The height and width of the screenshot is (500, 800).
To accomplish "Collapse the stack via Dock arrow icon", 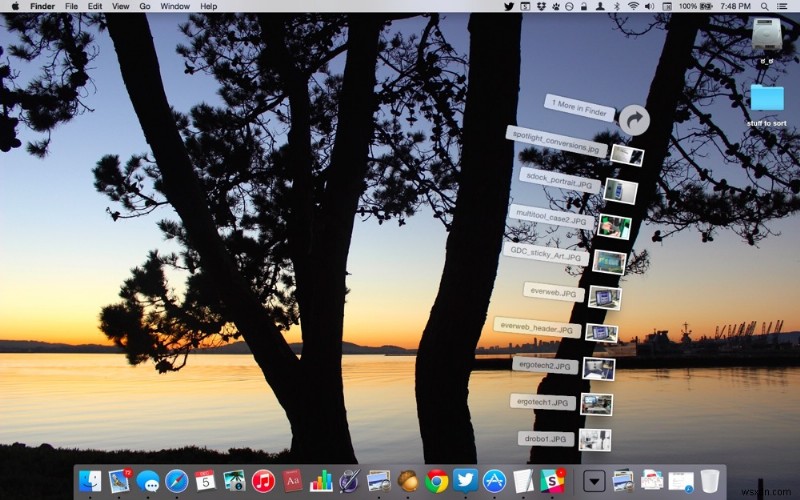I will [x=595, y=481].
